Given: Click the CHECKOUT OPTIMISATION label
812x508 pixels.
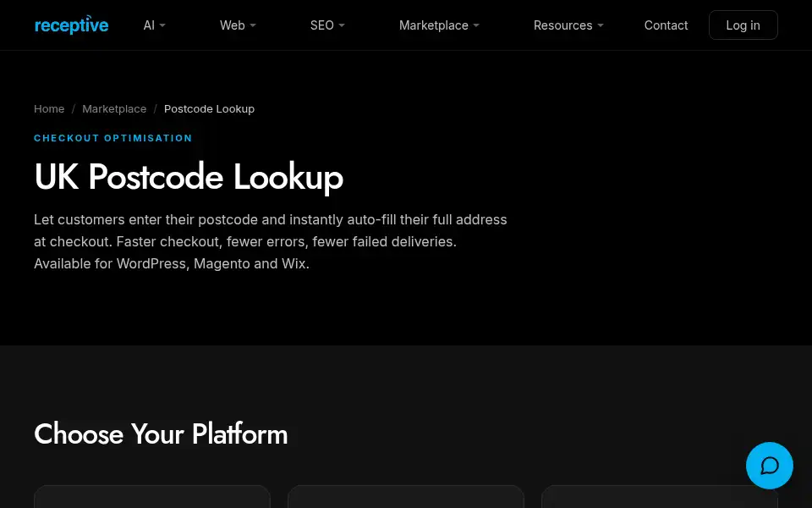Looking at the screenshot, I should 112,138.
